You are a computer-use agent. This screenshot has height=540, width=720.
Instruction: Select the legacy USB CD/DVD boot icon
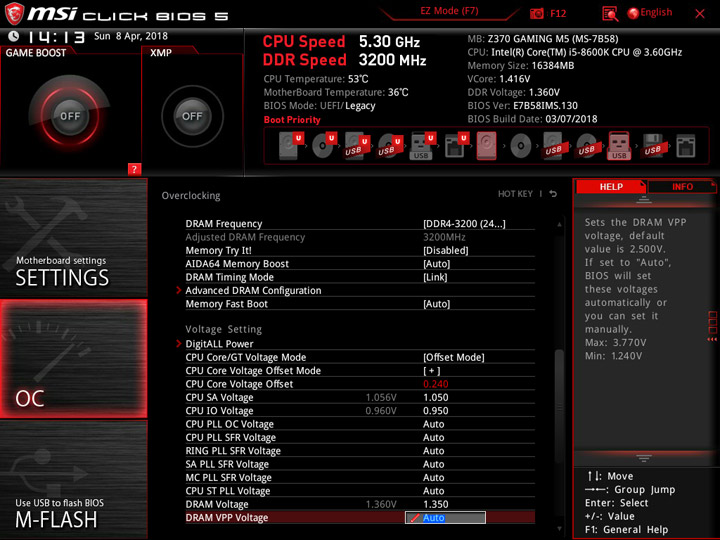587,146
